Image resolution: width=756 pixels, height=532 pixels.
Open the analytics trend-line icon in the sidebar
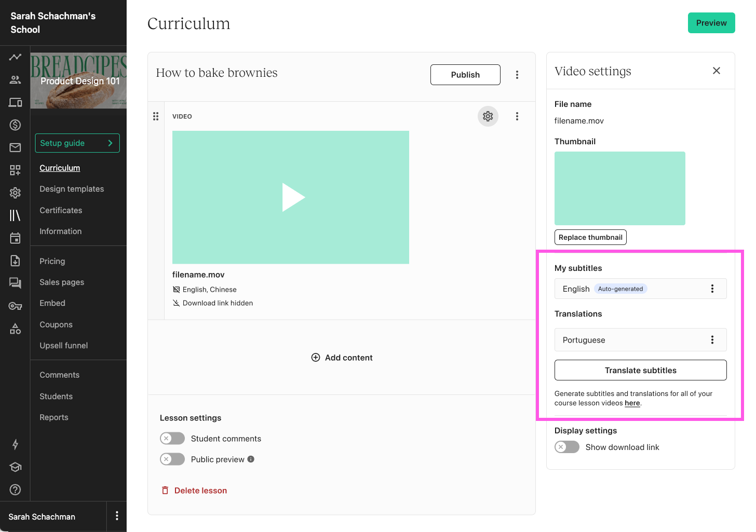click(15, 57)
